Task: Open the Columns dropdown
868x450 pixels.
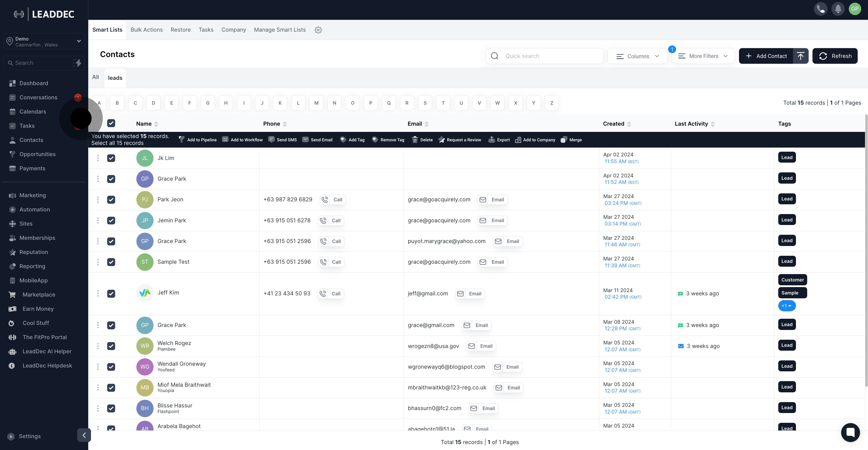Action: (x=637, y=56)
